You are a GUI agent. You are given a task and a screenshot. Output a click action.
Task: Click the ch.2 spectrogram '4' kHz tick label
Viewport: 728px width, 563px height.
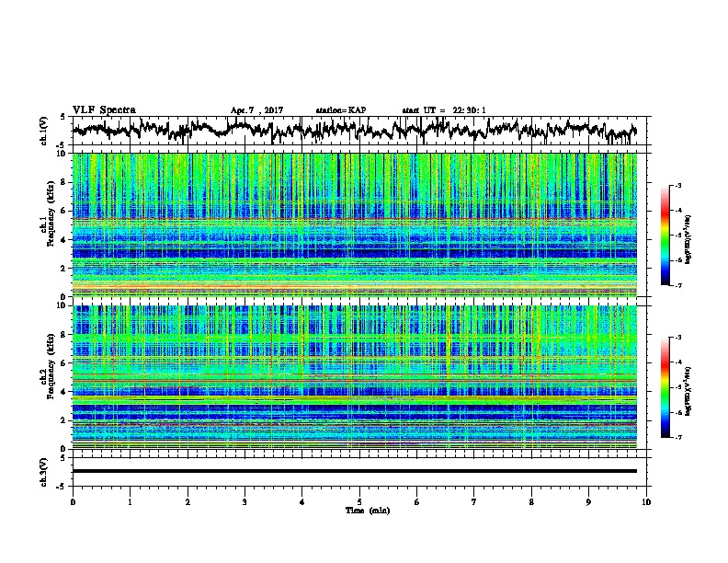point(64,392)
